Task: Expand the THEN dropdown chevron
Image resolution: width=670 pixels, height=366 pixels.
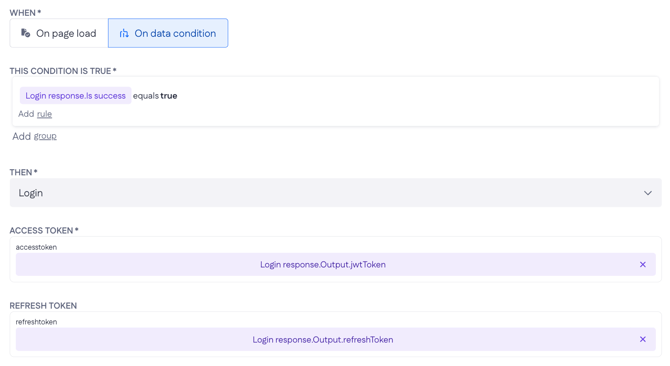Action: (x=648, y=193)
